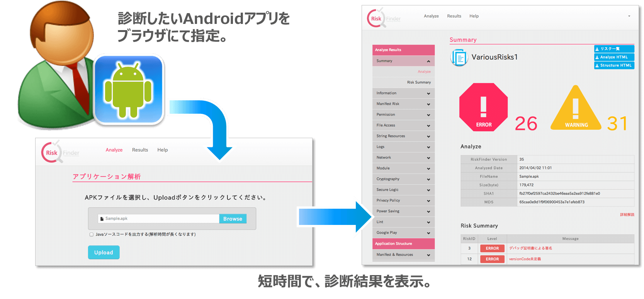Click the yellow WARNING triangle icon

coord(576,108)
